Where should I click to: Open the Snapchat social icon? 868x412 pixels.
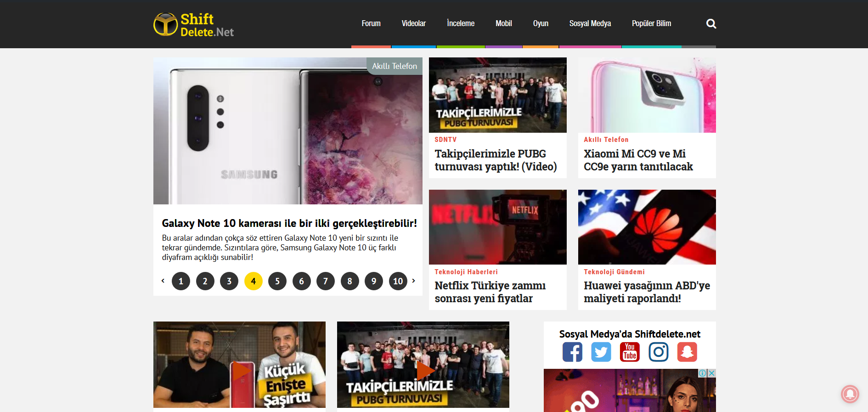click(x=687, y=352)
